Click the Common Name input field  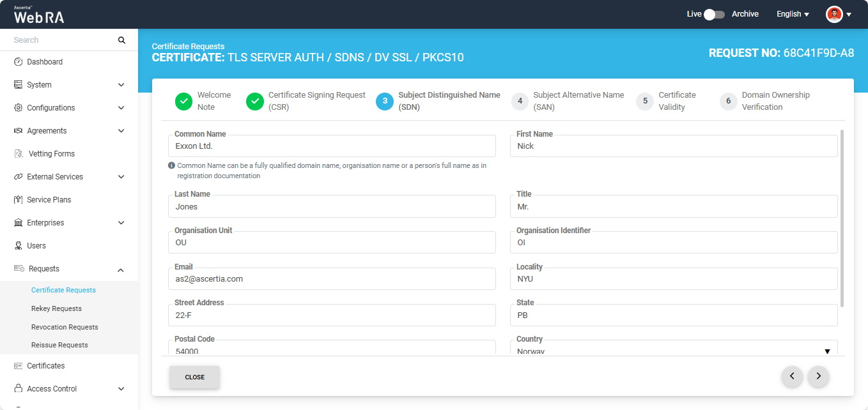331,146
